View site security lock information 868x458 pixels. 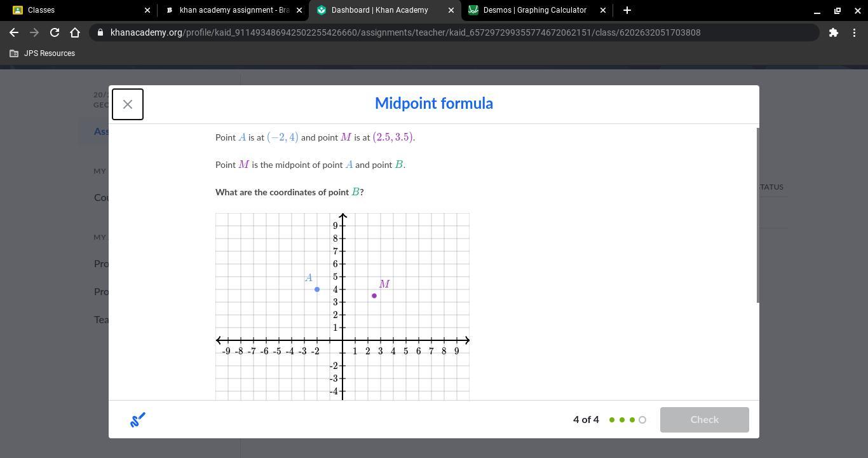click(x=100, y=32)
